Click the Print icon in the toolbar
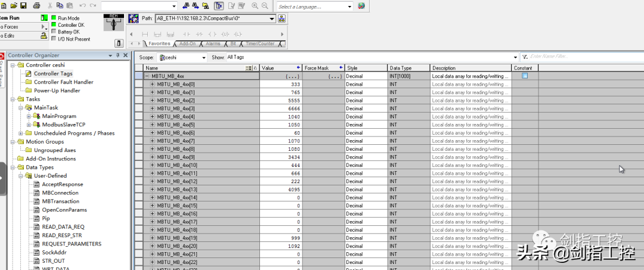 [x=36, y=5]
